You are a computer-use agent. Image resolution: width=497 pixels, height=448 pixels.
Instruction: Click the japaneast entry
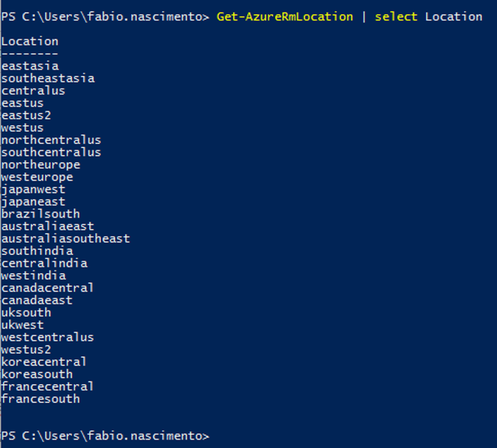point(33,202)
